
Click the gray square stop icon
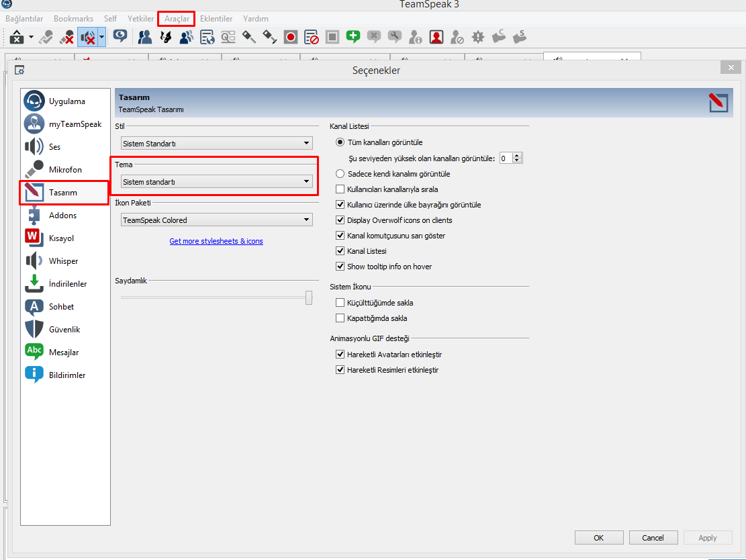coord(332,37)
